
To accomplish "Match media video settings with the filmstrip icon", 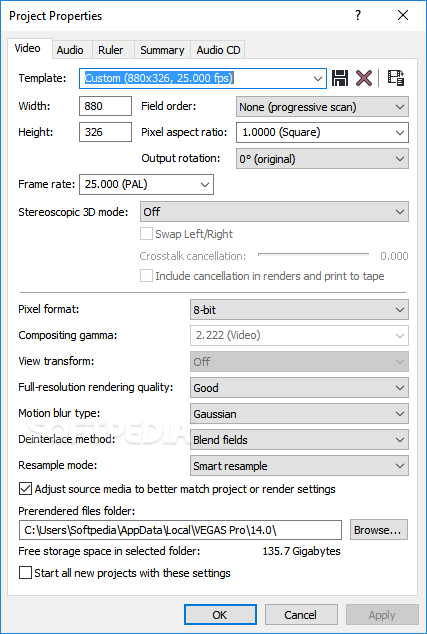I will click(x=396, y=78).
